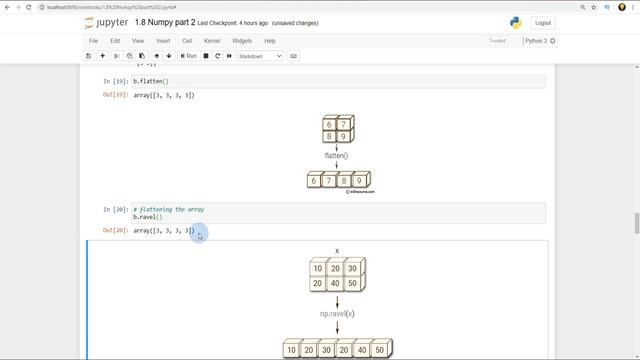Open the Cell menu
The height and width of the screenshot is (360, 640).
[x=187, y=41]
